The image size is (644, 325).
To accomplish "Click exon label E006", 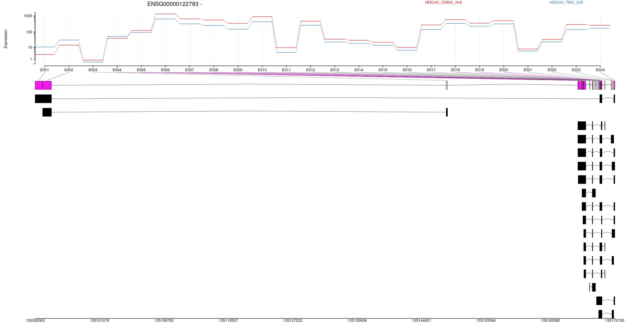I will [x=165, y=70].
